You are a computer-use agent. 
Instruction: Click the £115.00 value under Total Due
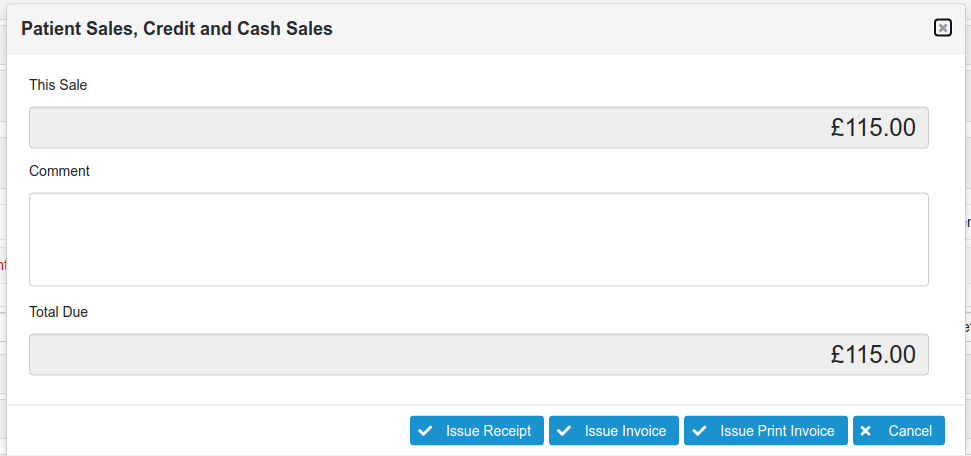pos(873,355)
